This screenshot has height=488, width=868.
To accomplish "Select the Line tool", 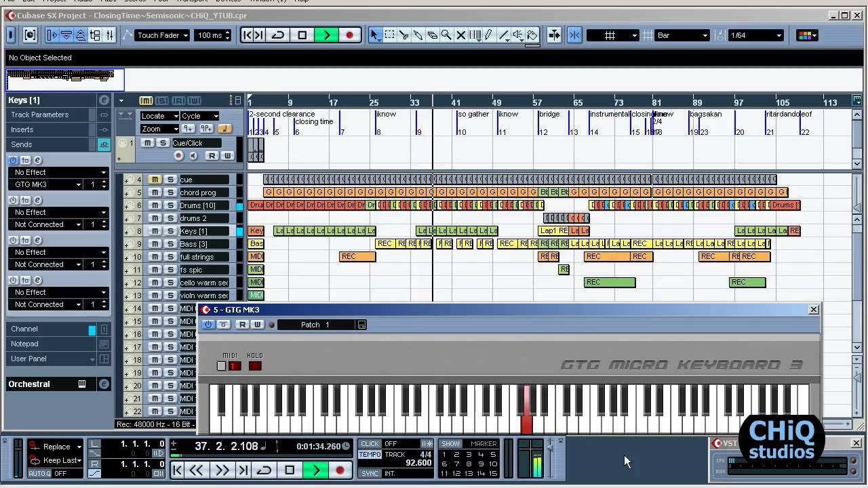I will click(x=503, y=35).
